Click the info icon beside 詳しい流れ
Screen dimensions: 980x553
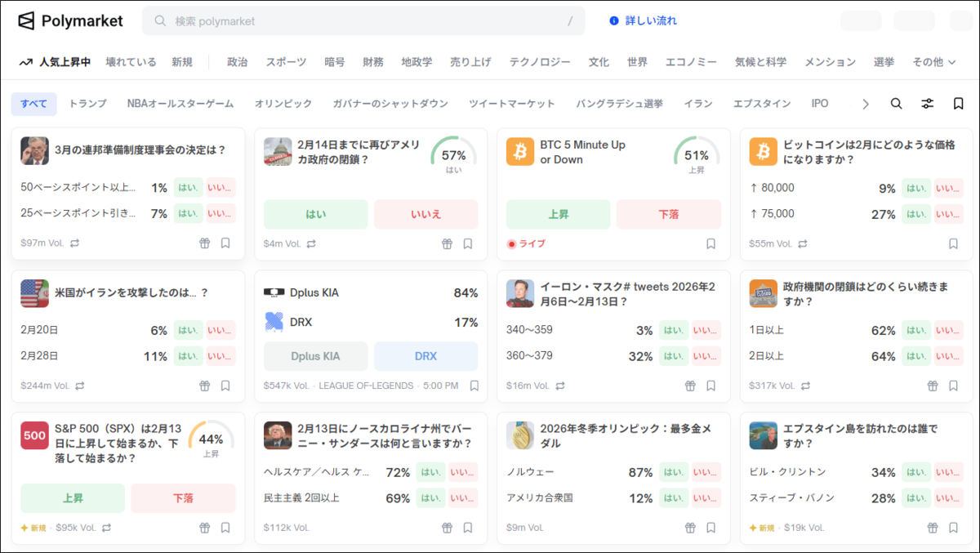614,20
